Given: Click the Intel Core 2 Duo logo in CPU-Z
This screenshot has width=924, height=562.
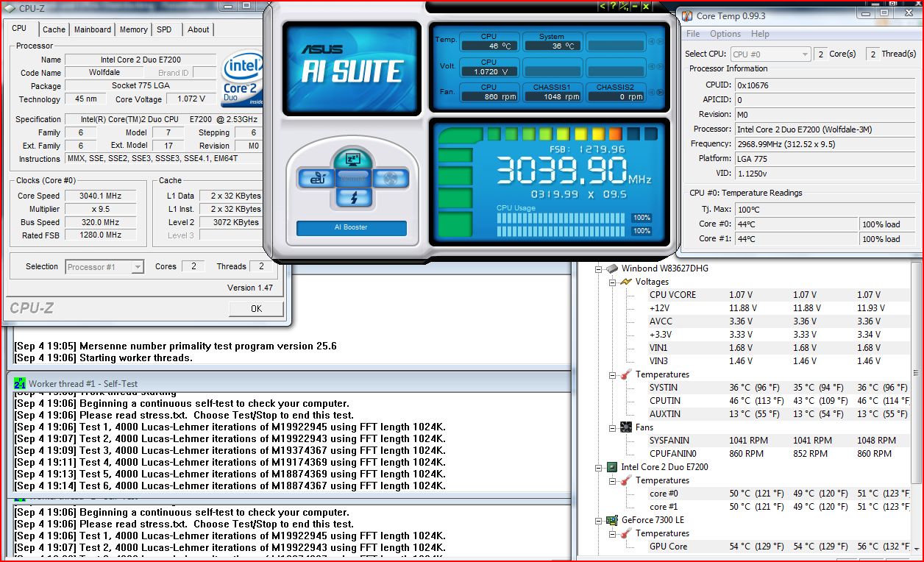Looking at the screenshot, I should (243, 79).
